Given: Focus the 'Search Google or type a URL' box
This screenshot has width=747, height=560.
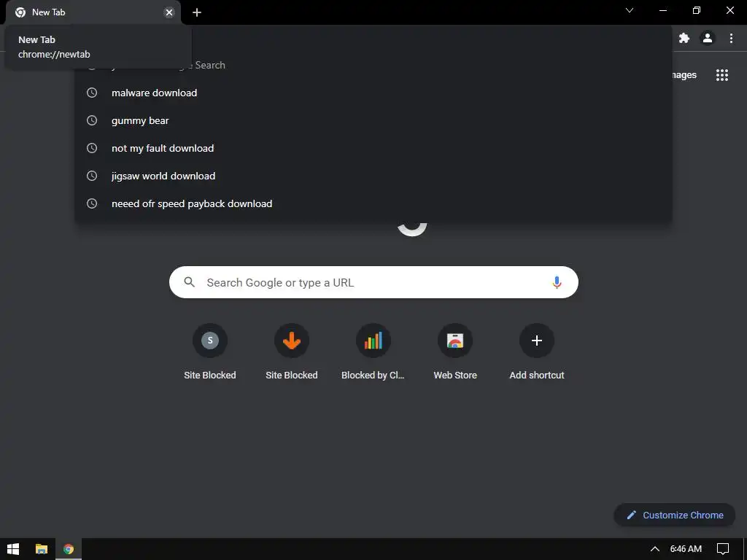Looking at the screenshot, I should pyautogui.click(x=373, y=282).
